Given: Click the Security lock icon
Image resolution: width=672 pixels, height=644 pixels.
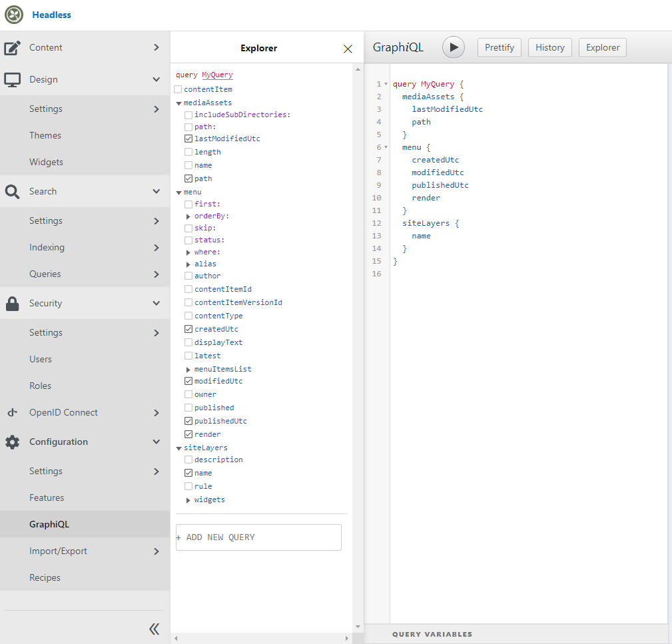Looking at the screenshot, I should tap(13, 304).
